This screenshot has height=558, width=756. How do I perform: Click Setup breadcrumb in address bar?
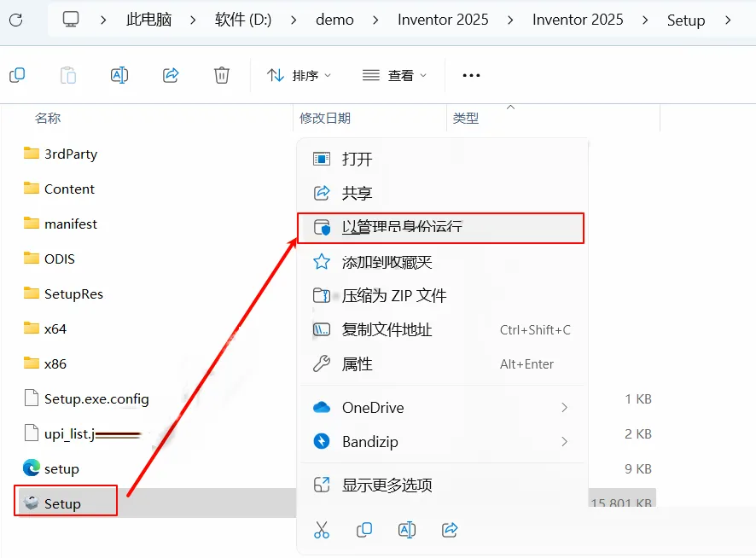point(686,20)
